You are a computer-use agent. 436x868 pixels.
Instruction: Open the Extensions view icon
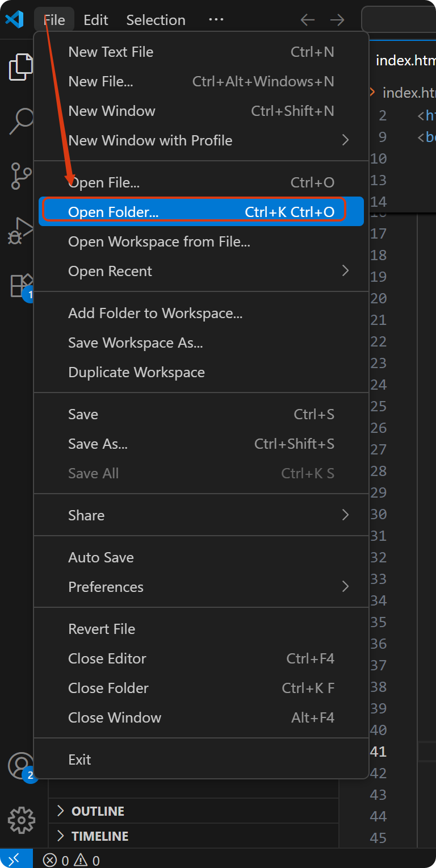point(21,285)
